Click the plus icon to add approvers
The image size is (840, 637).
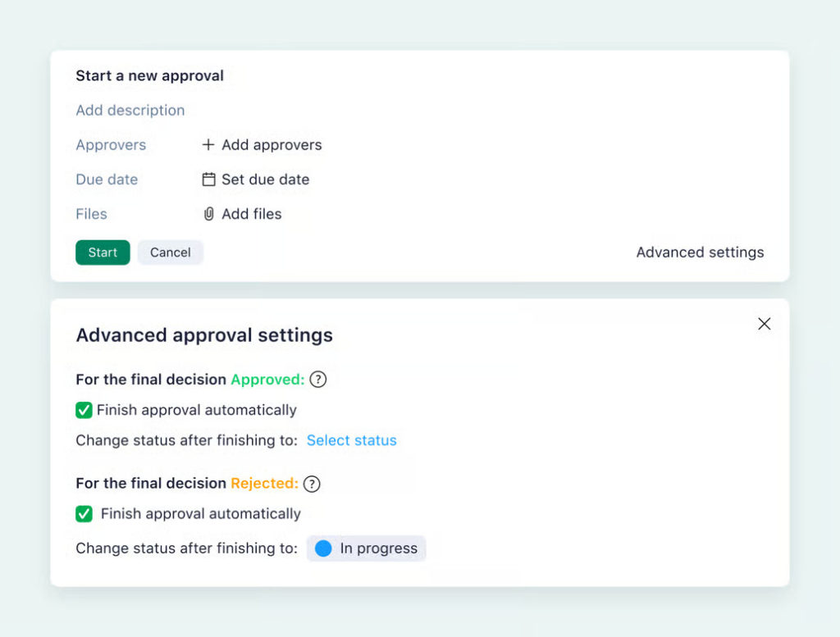coord(207,145)
